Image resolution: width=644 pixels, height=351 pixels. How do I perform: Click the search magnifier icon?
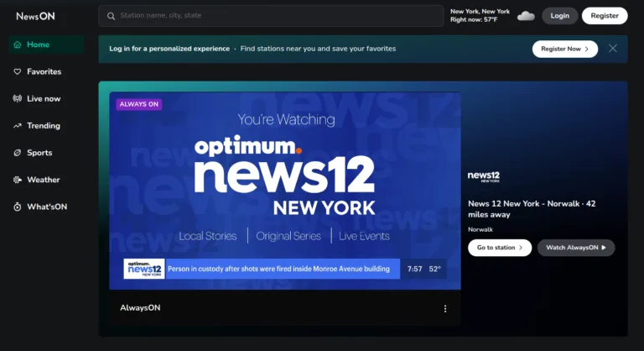pos(111,16)
